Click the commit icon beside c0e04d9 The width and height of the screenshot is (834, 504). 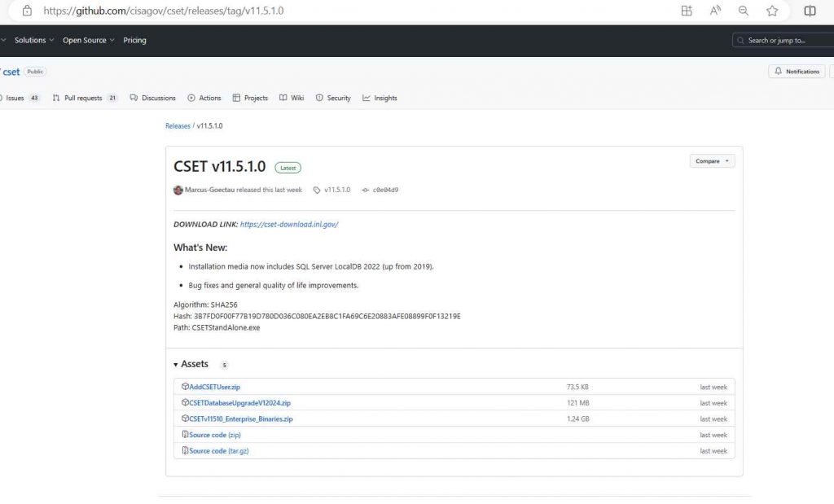[365, 190]
